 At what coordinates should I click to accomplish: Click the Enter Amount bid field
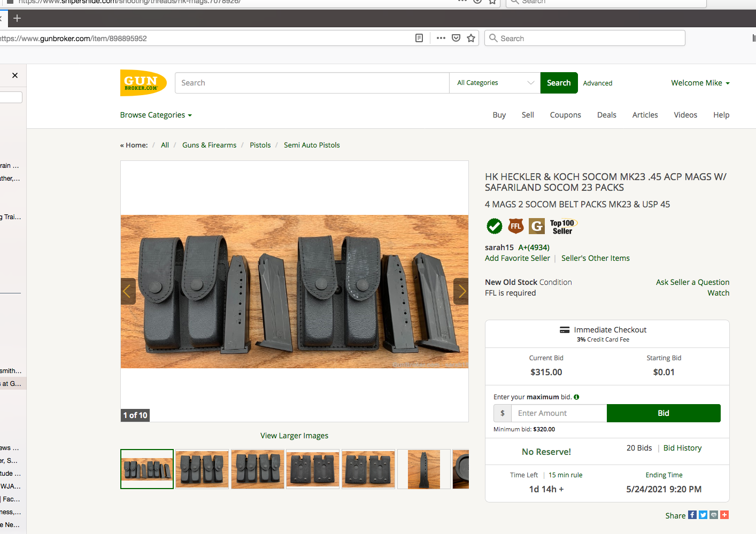coord(559,413)
